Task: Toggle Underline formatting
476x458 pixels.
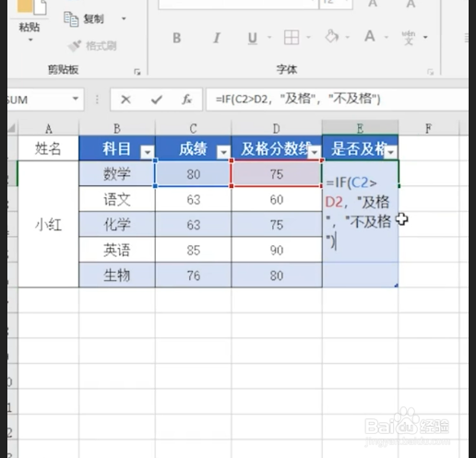Action: pyautogui.click(x=253, y=38)
